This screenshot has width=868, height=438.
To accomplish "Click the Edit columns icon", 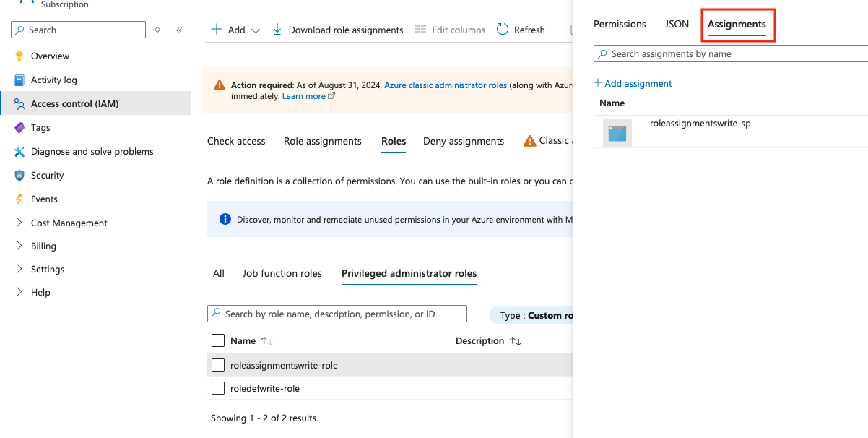I will 420,30.
